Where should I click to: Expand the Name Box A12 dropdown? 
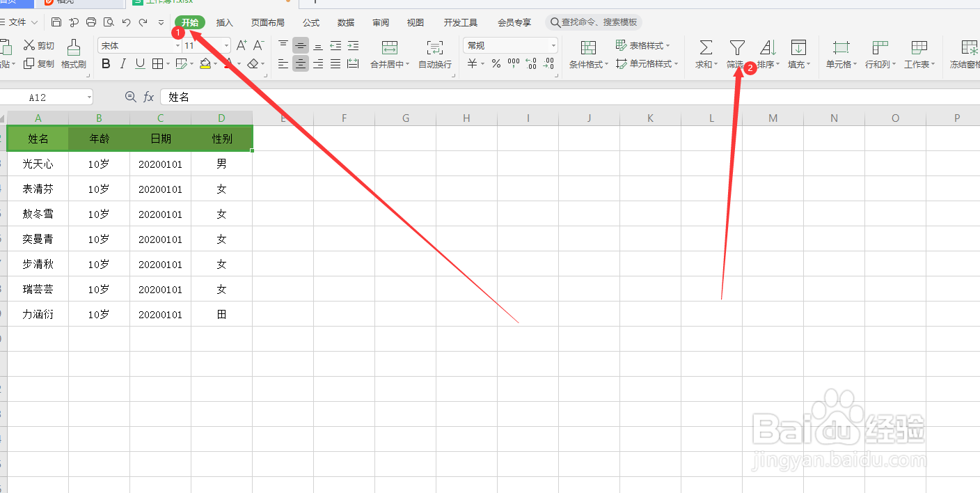coord(89,97)
